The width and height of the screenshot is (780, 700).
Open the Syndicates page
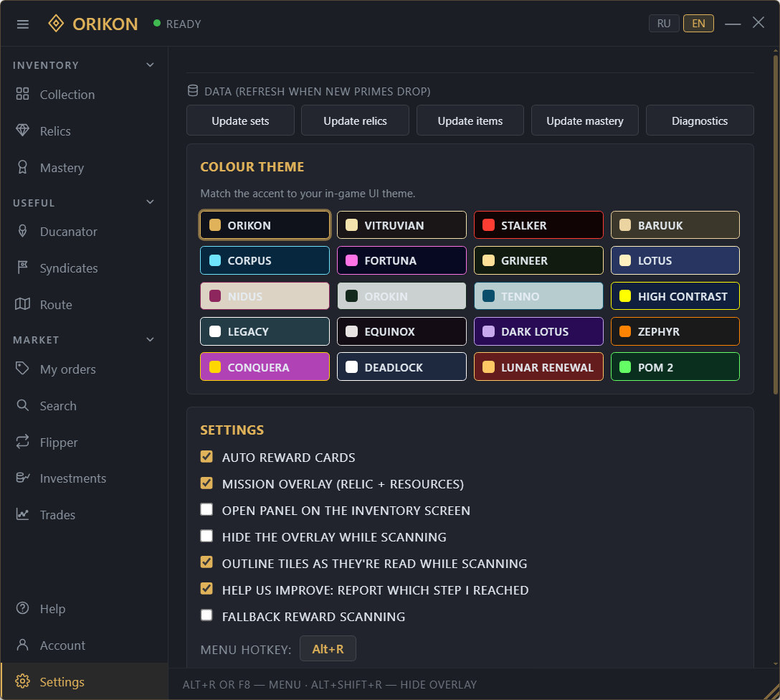pyautogui.click(x=84, y=268)
